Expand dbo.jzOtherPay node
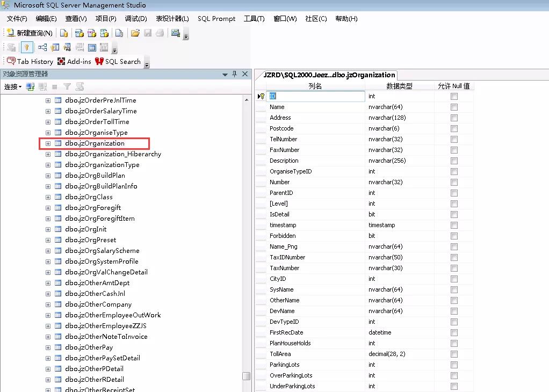This screenshot has height=392, width=549. point(48,347)
